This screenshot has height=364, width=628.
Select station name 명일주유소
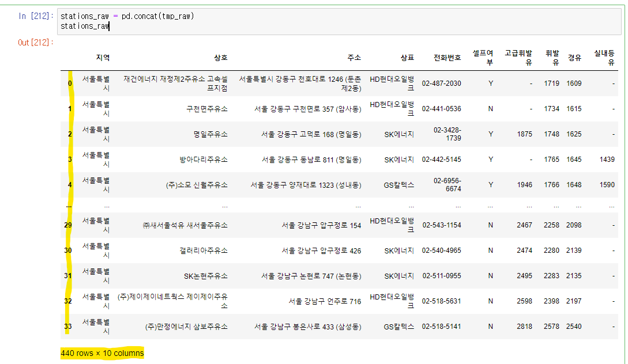pos(210,134)
